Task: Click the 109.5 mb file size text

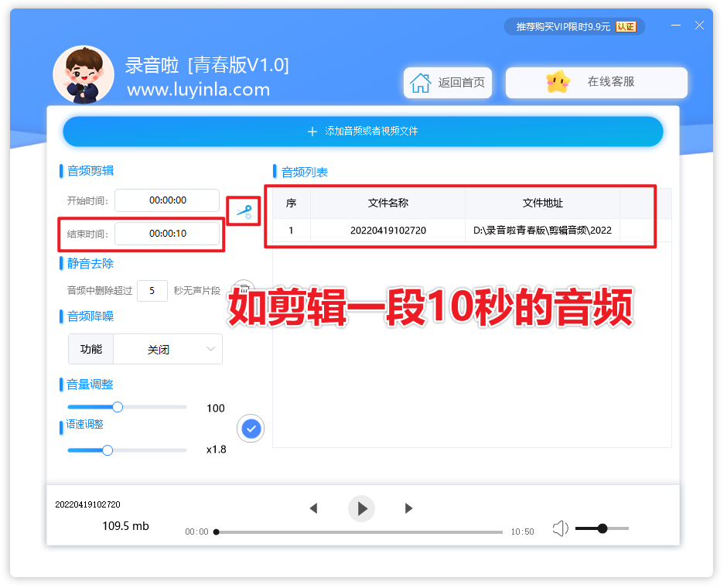Action: tap(125, 526)
